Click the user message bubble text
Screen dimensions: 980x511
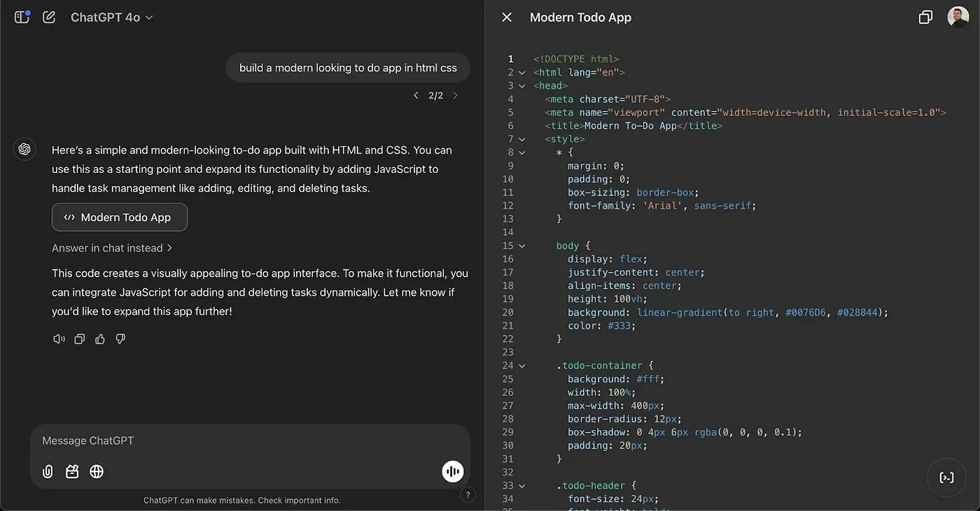348,68
